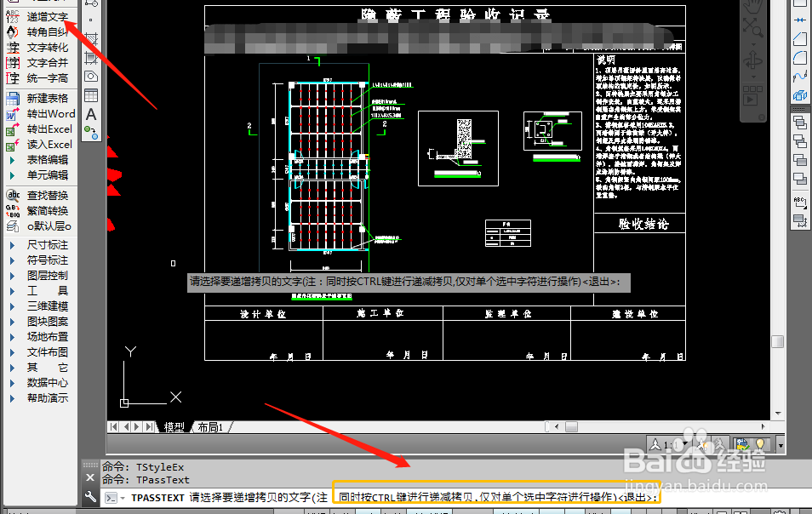Open the 帮助演示 menu group
This screenshot has height=514, width=812.
tap(40, 398)
